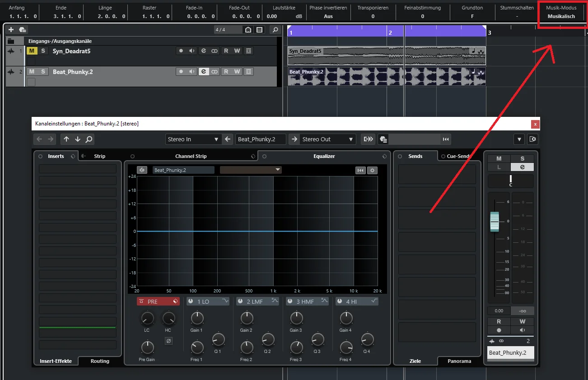The width and height of the screenshot is (588, 380).
Task: Open the equalizer settings gear icon
Action: click(372, 170)
